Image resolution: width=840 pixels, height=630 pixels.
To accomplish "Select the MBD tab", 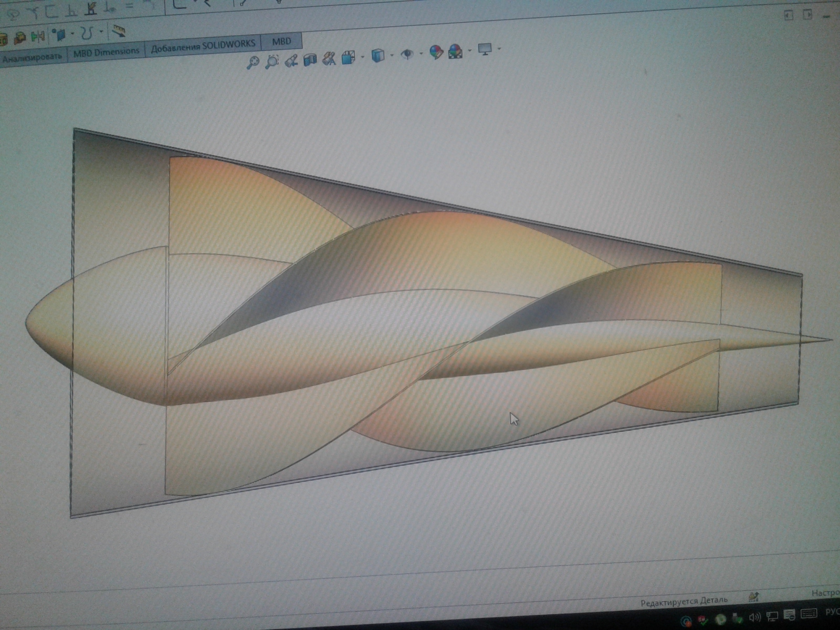I will (281, 41).
